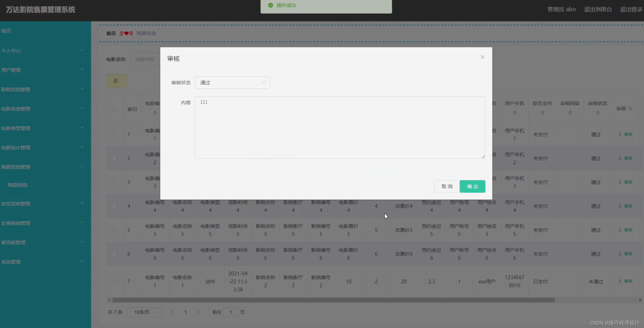Open the 10条/页 page size dropdown

(145, 312)
